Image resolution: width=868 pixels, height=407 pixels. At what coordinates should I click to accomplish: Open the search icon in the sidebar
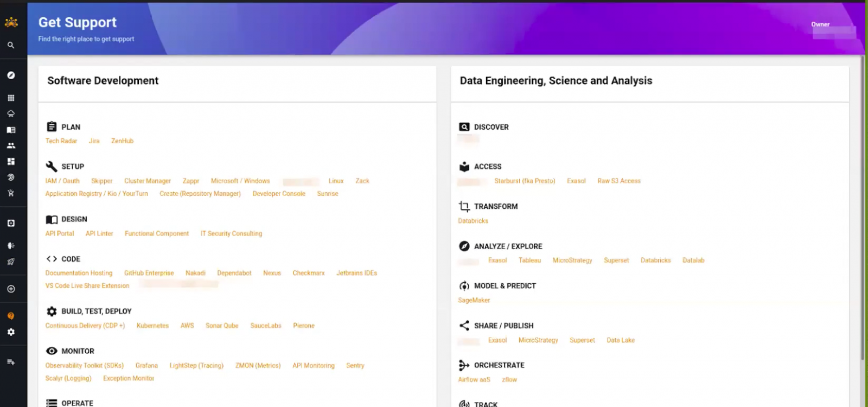[11, 46]
